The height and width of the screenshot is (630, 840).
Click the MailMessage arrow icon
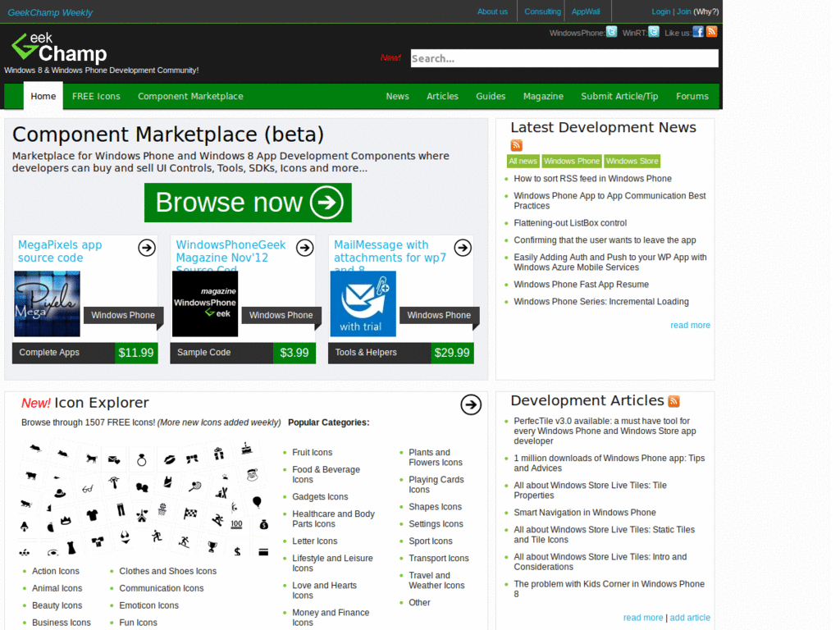point(463,248)
